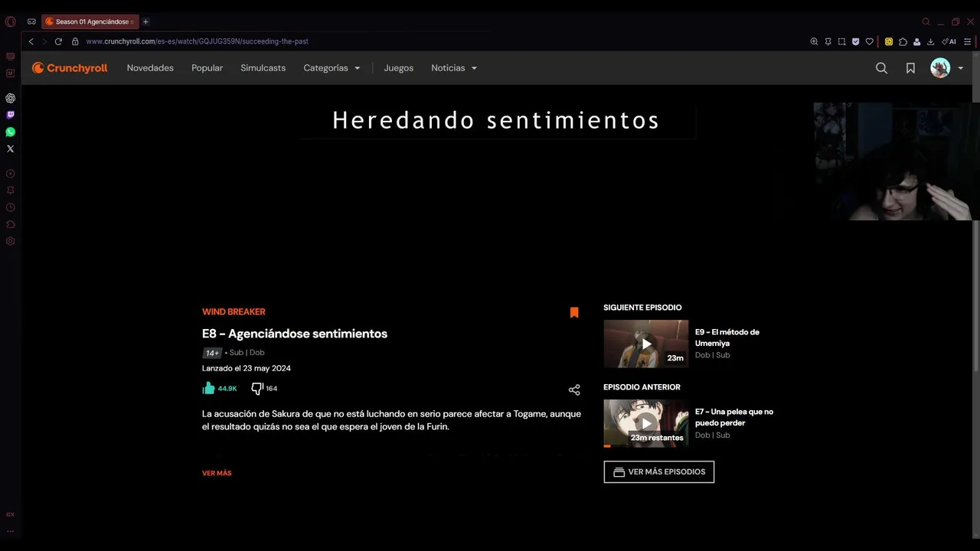Image resolution: width=980 pixels, height=551 pixels.
Task: Open the second sidebar workspace icon
Action: tap(10, 73)
